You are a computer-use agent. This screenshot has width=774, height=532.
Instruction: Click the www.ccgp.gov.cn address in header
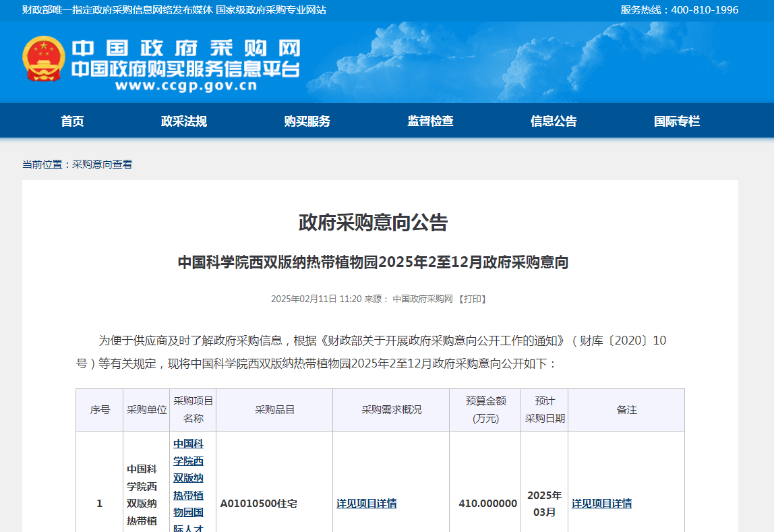185,86
